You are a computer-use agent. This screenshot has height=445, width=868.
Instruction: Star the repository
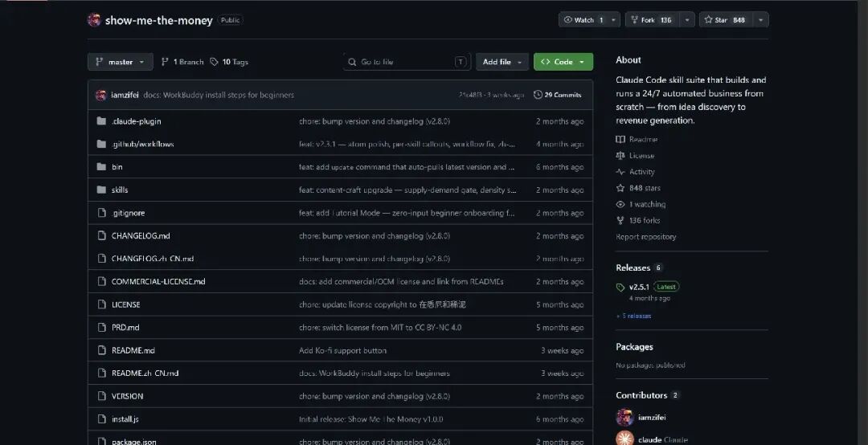pos(726,20)
